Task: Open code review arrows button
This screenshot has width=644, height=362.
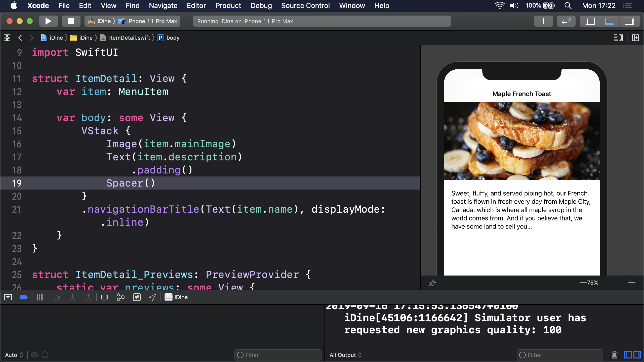Action: coord(566,21)
